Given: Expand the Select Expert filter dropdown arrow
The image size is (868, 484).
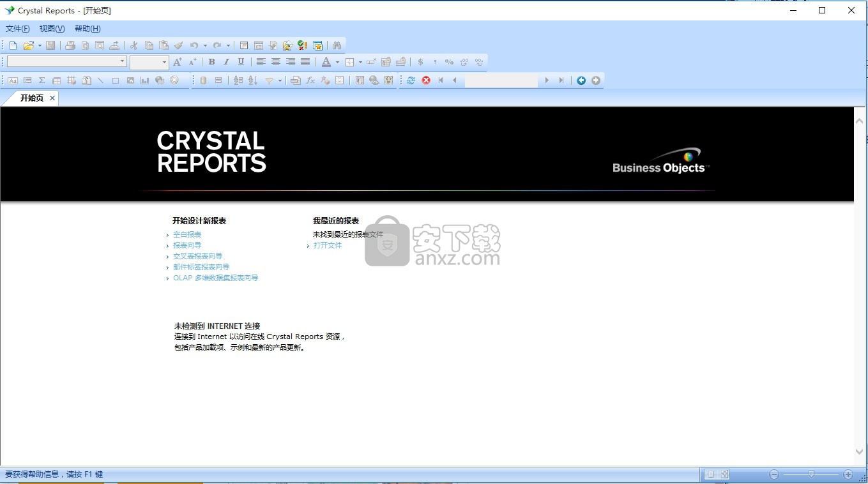Looking at the screenshot, I should click(280, 80).
